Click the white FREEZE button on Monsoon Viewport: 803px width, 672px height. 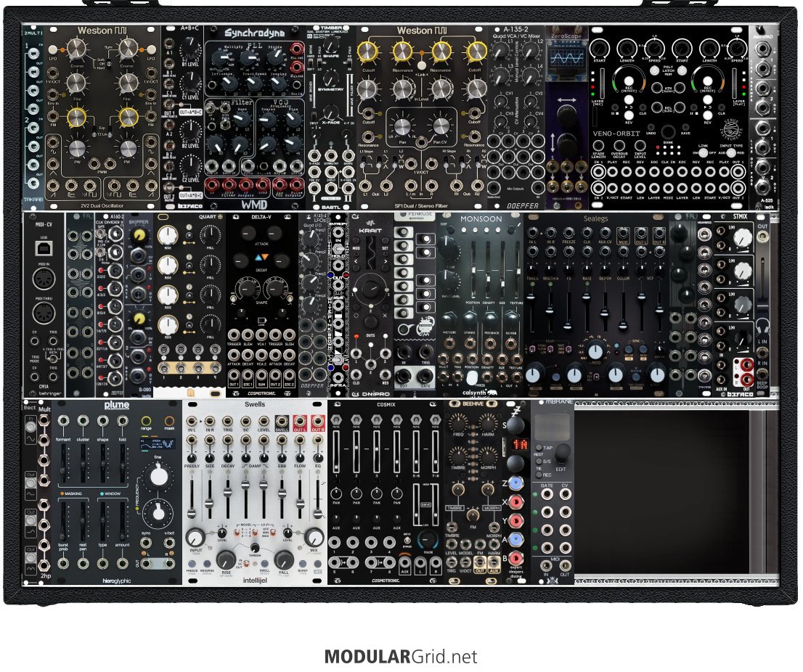coord(472,378)
